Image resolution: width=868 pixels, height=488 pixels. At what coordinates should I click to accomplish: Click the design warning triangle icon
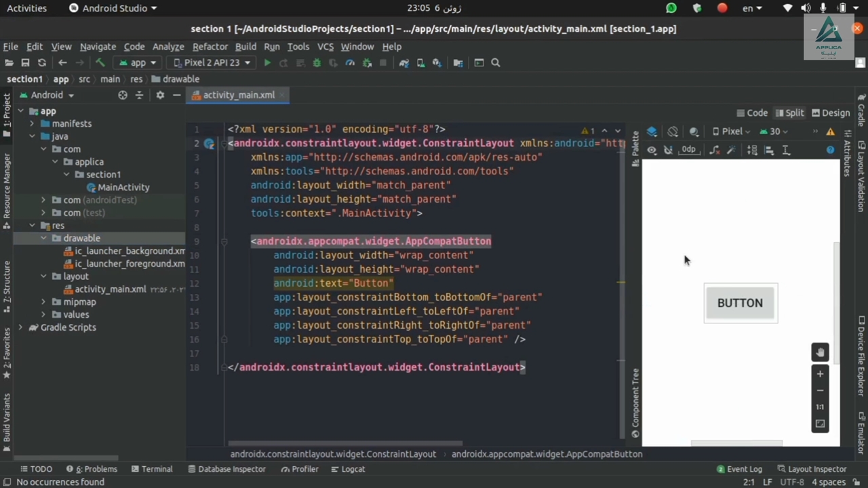831,131
